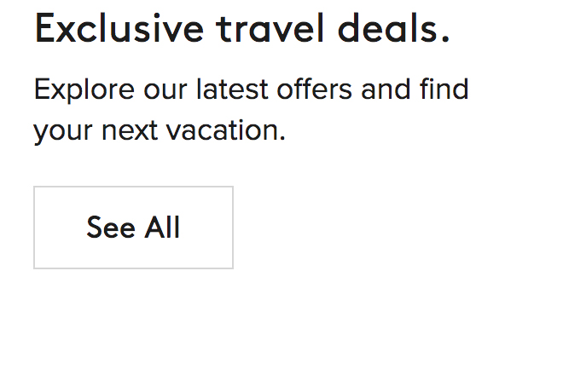This screenshot has width=563, height=392.
Task: Click the "Explore our latest offers" text line
Action: (x=251, y=89)
